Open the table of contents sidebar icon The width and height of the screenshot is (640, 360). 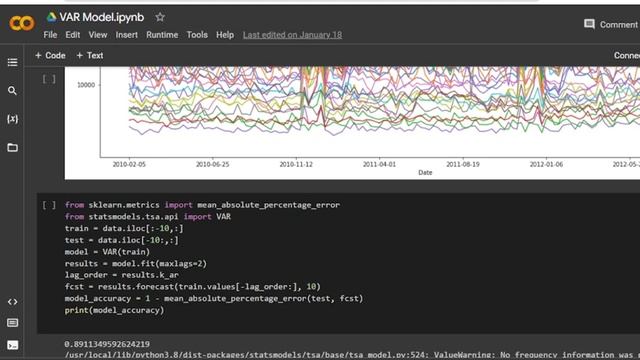tap(12, 62)
